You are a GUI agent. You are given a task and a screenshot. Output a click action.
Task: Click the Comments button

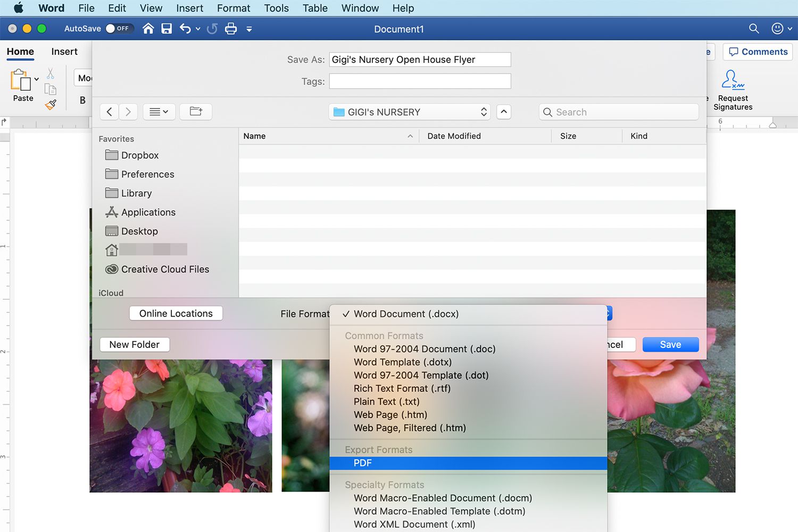[x=758, y=52]
